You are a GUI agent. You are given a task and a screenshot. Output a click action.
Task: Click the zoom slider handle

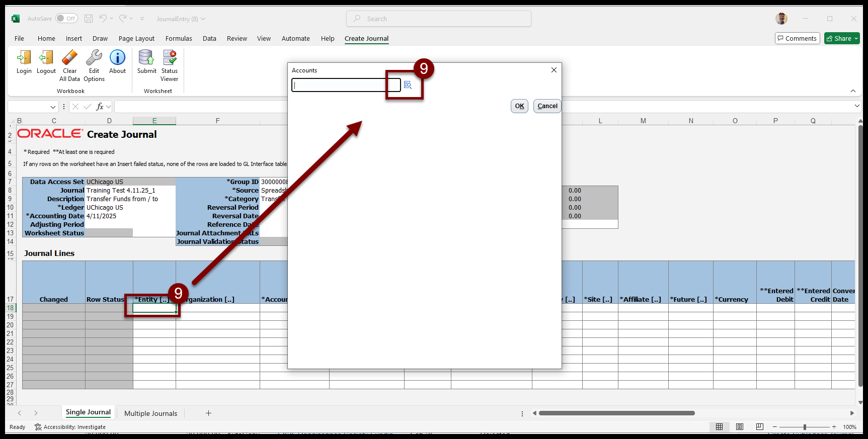coord(805,427)
